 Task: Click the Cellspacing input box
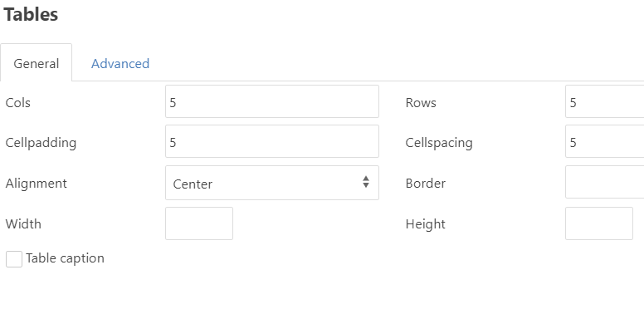click(604, 141)
